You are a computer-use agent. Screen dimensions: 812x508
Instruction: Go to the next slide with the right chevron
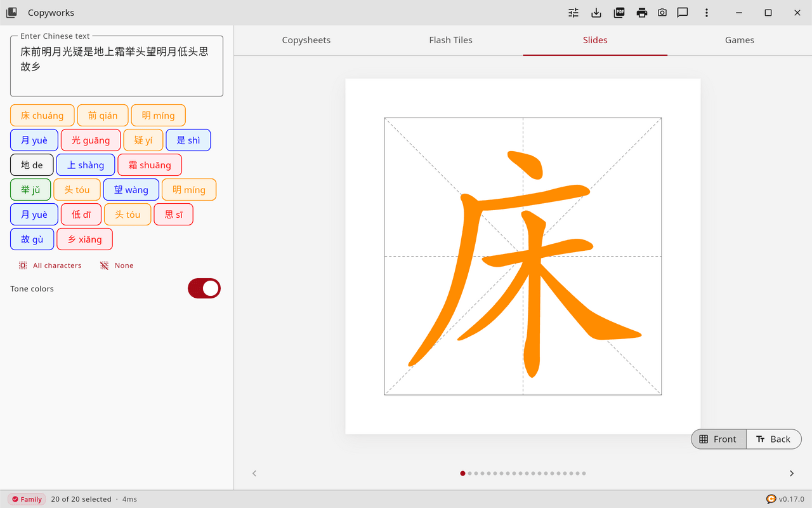[x=792, y=473]
